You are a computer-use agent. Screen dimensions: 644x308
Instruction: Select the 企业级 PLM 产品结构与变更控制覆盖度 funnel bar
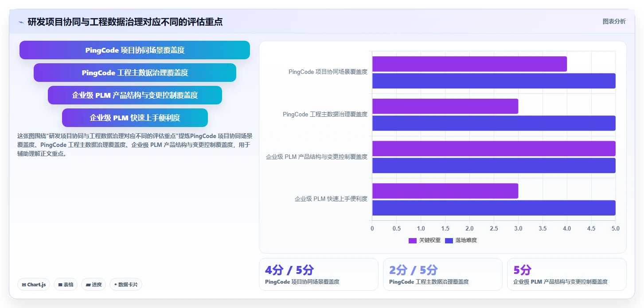click(x=135, y=95)
